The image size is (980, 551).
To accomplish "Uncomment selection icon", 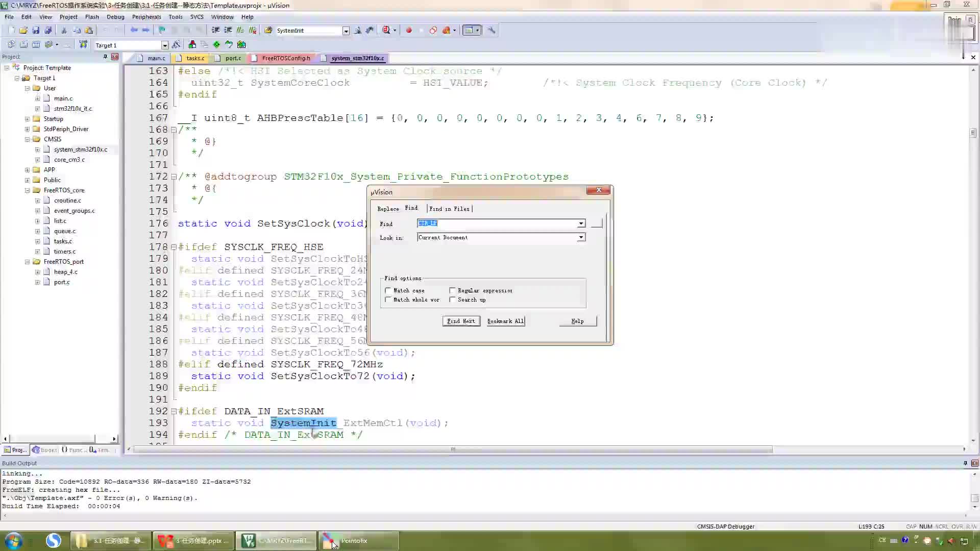I will (x=252, y=30).
